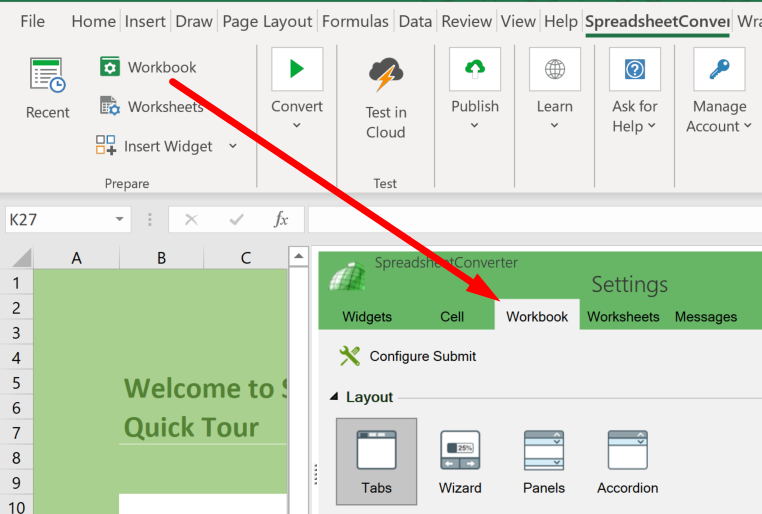Viewport: 762px width, 514px height.
Task: Select column C header
Action: tap(246, 257)
